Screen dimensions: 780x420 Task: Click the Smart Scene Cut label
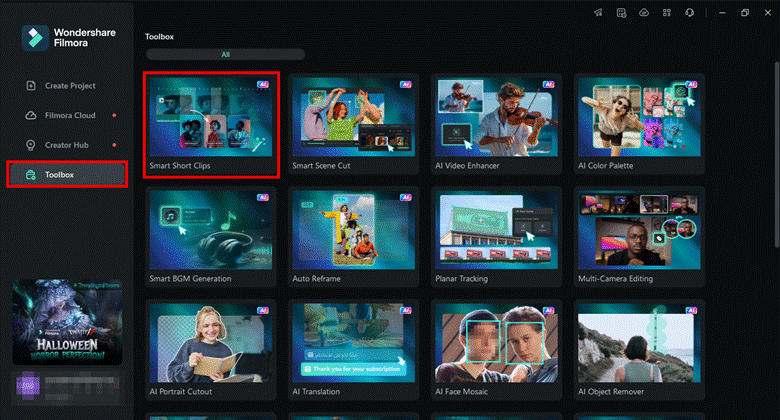point(321,166)
